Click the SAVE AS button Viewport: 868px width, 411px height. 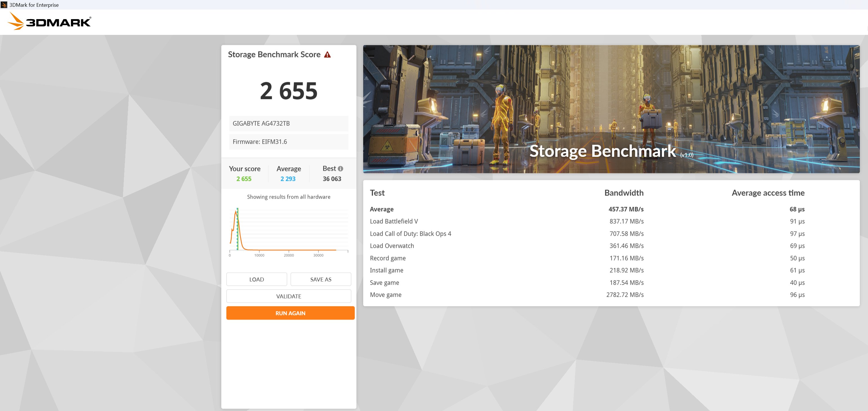pyautogui.click(x=320, y=279)
